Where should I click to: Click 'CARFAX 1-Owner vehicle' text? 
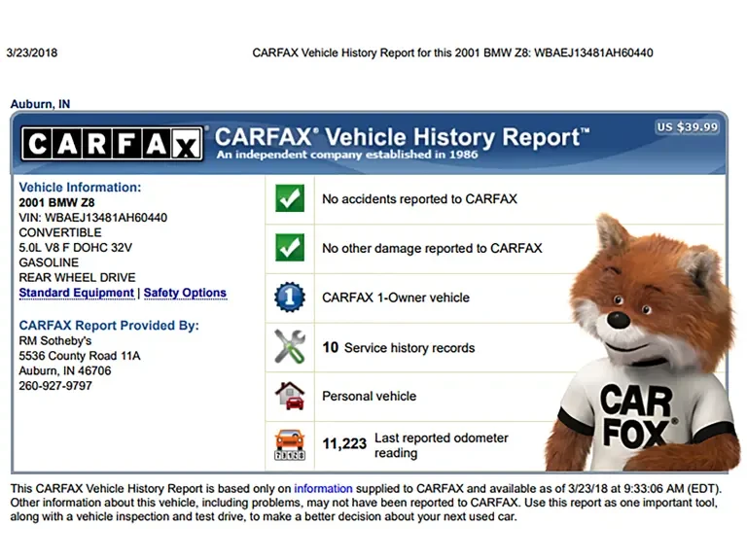click(396, 297)
